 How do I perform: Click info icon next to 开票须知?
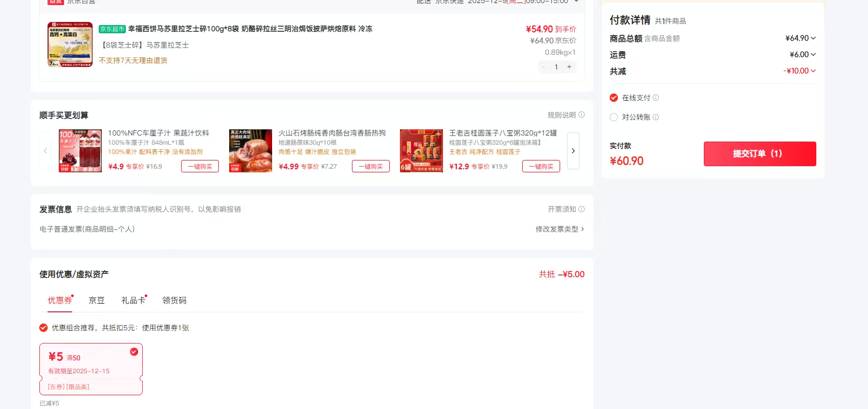581,209
